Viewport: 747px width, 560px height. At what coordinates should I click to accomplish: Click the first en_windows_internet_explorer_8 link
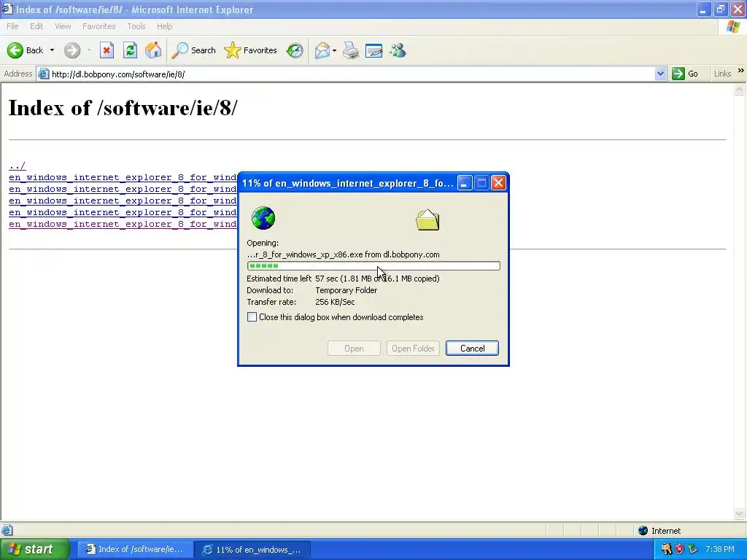123,177
